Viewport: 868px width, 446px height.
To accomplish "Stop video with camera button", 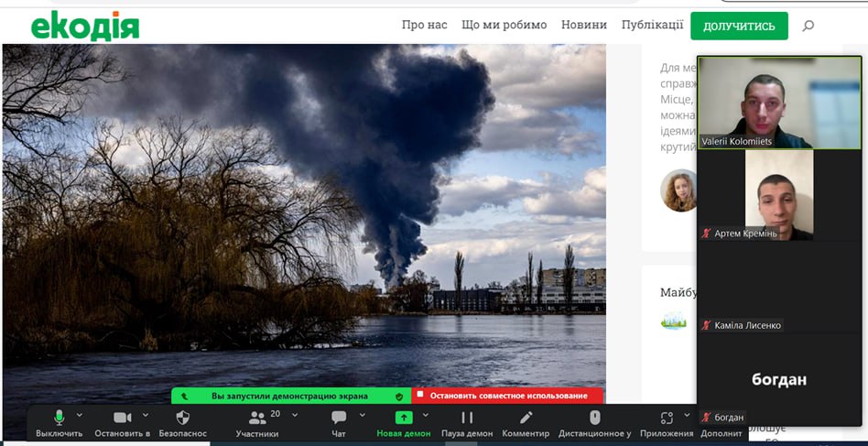I will (123, 423).
